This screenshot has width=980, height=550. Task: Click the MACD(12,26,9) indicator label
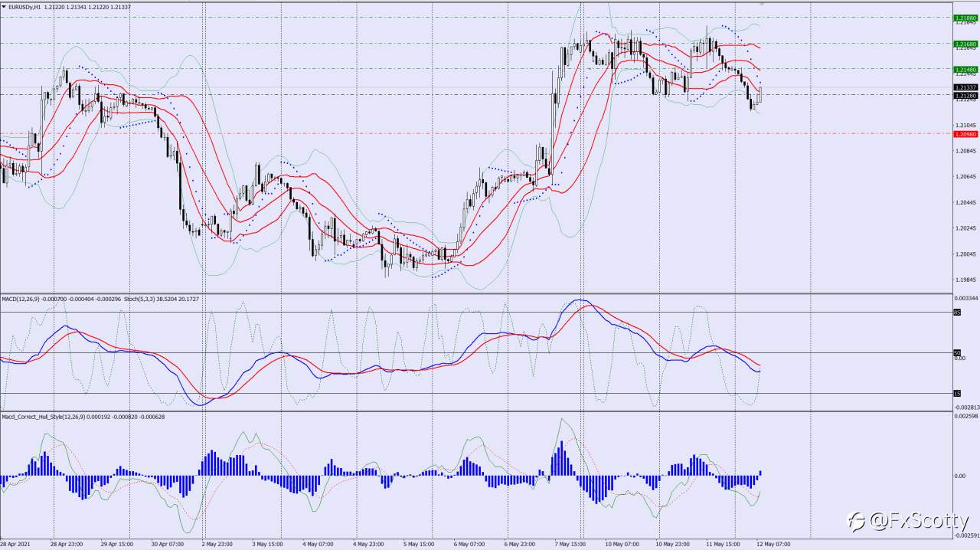click(21, 298)
